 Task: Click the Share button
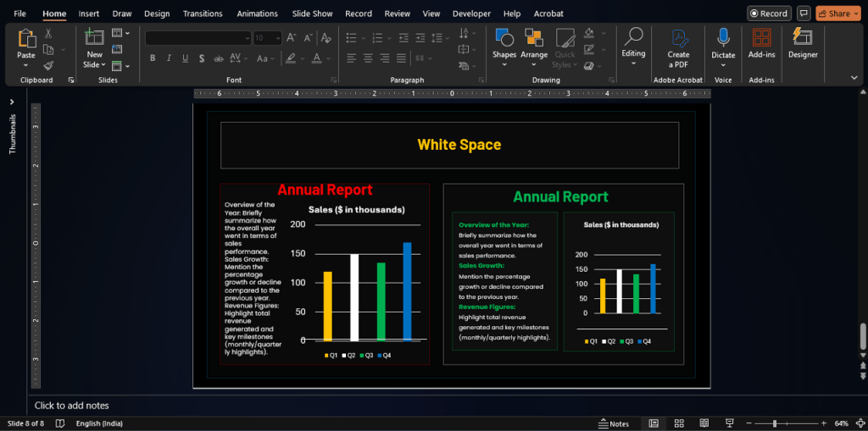pos(837,14)
